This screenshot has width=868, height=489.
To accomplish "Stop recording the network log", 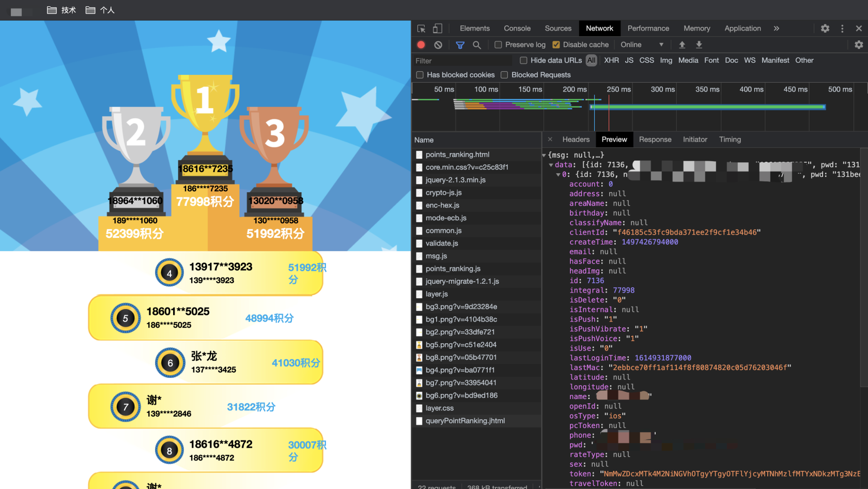I will 421,45.
